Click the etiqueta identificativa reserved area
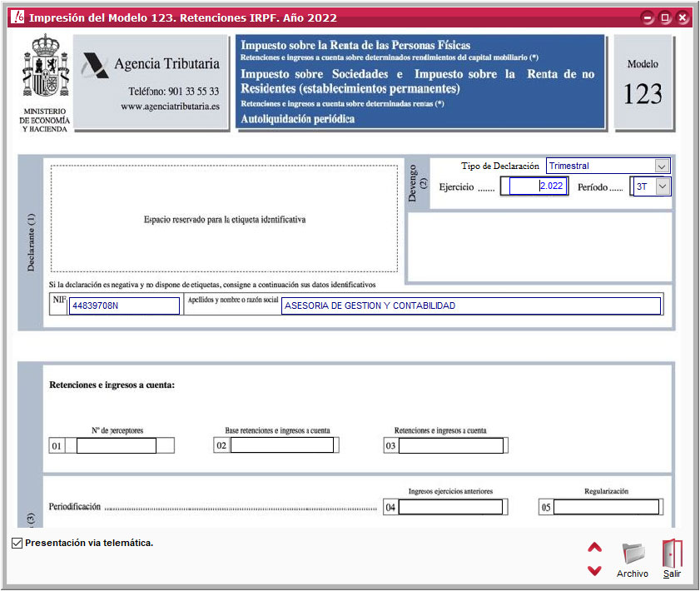 point(224,220)
